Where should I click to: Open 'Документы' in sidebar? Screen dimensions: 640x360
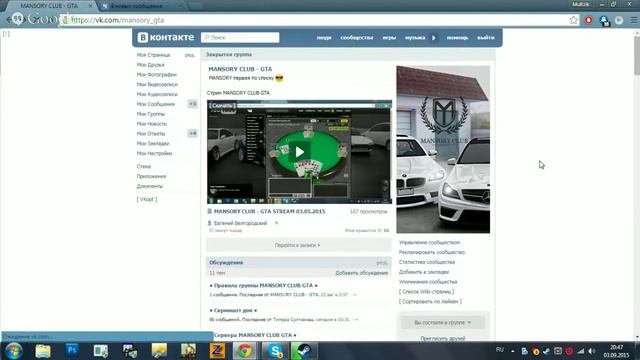click(150, 186)
